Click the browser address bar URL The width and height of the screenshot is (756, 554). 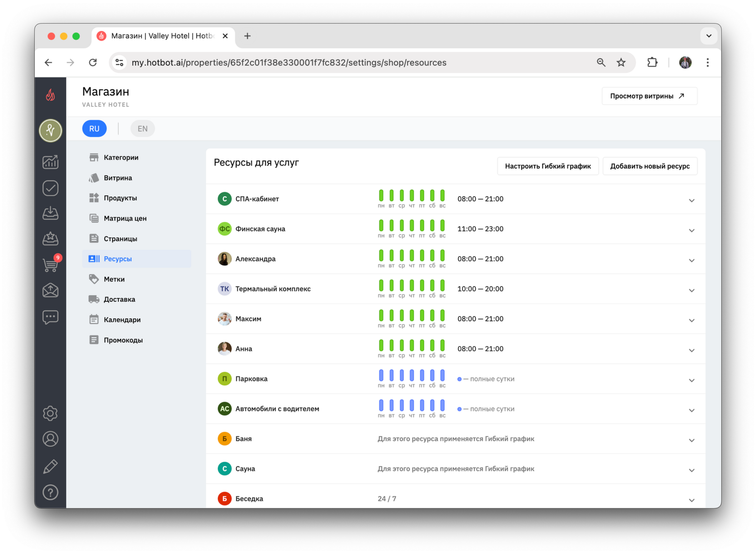coord(289,63)
